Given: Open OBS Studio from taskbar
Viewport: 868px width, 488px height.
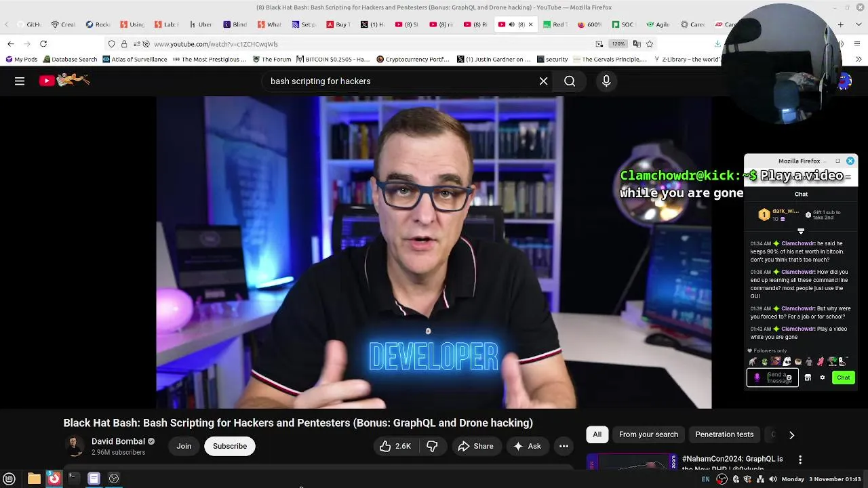Looking at the screenshot, I should pyautogui.click(x=114, y=479).
